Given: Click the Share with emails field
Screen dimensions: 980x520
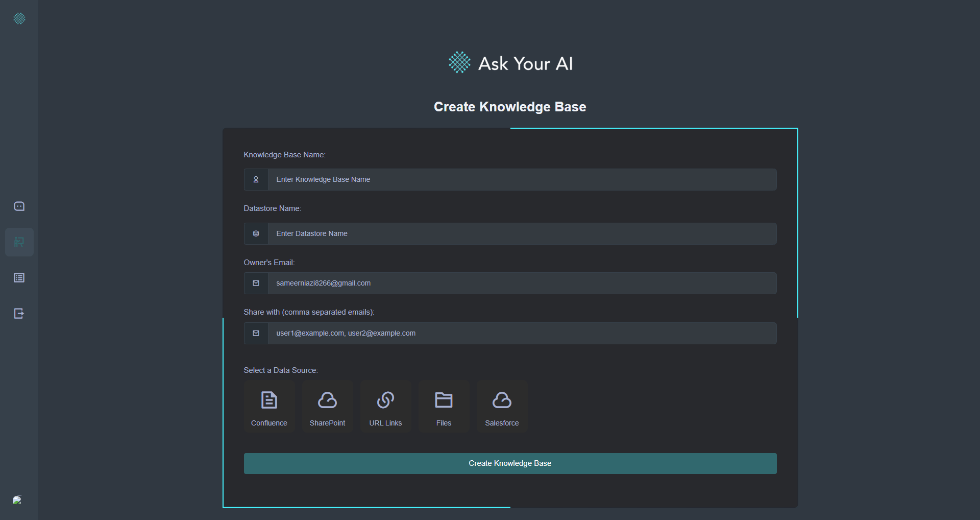Looking at the screenshot, I should coord(522,334).
